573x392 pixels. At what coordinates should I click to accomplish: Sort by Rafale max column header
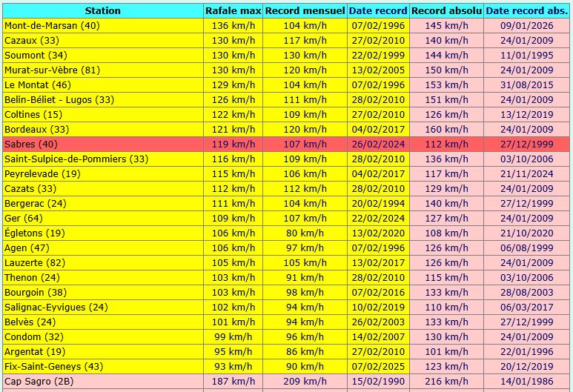click(x=233, y=11)
